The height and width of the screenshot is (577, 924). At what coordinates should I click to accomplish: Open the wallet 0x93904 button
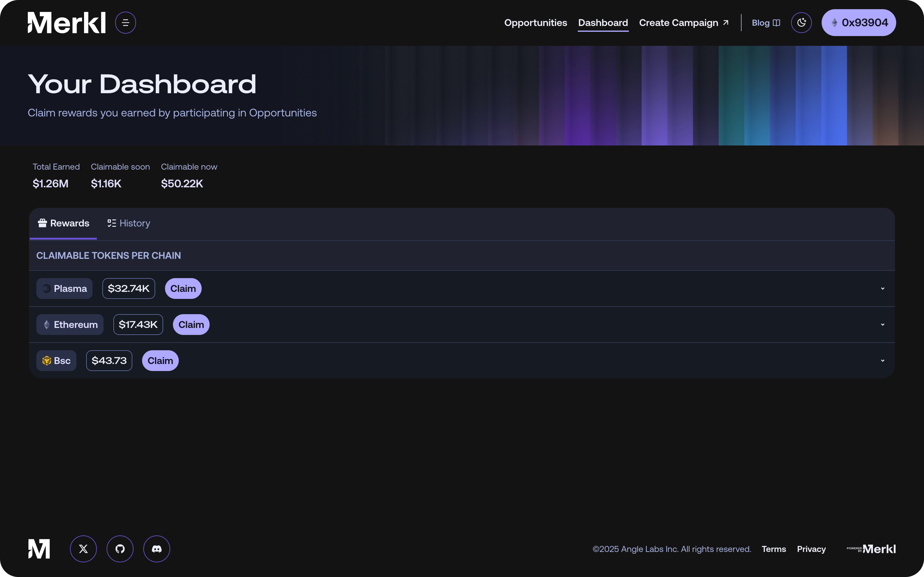tap(859, 23)
